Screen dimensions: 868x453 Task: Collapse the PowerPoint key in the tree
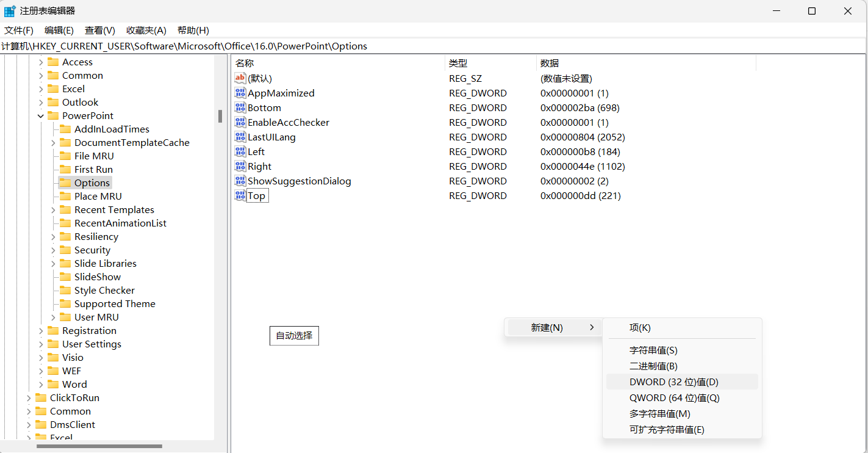click(41, 115)
